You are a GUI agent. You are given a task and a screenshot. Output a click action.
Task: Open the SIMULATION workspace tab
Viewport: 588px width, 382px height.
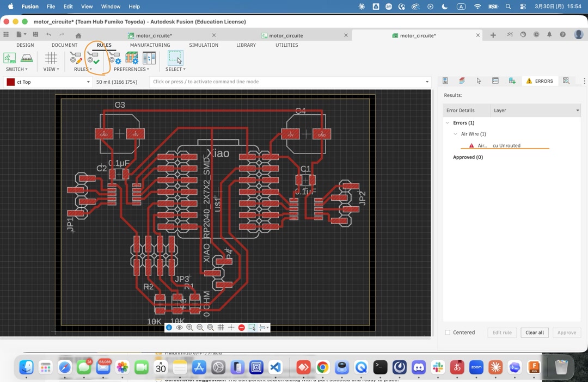coord(203,45)
